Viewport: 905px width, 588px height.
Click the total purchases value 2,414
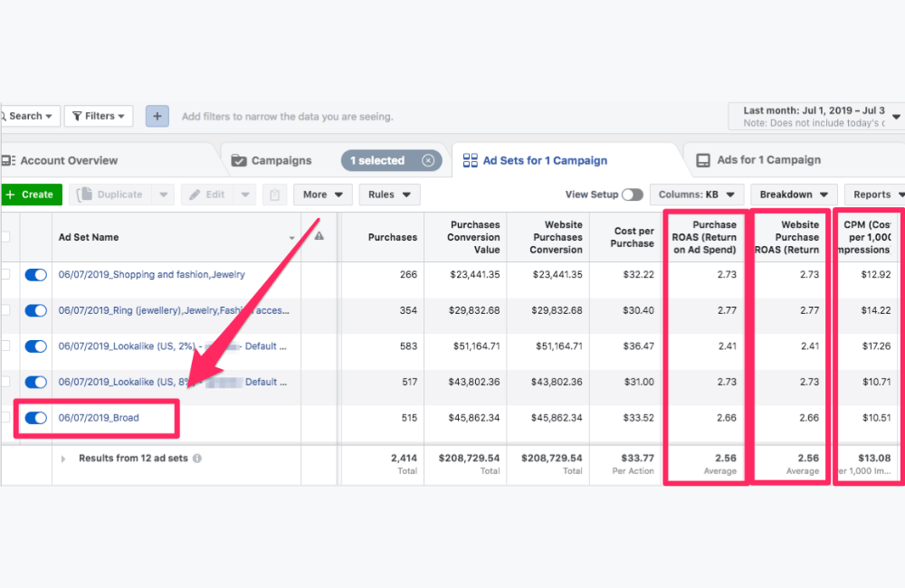[x=404, y=458]
